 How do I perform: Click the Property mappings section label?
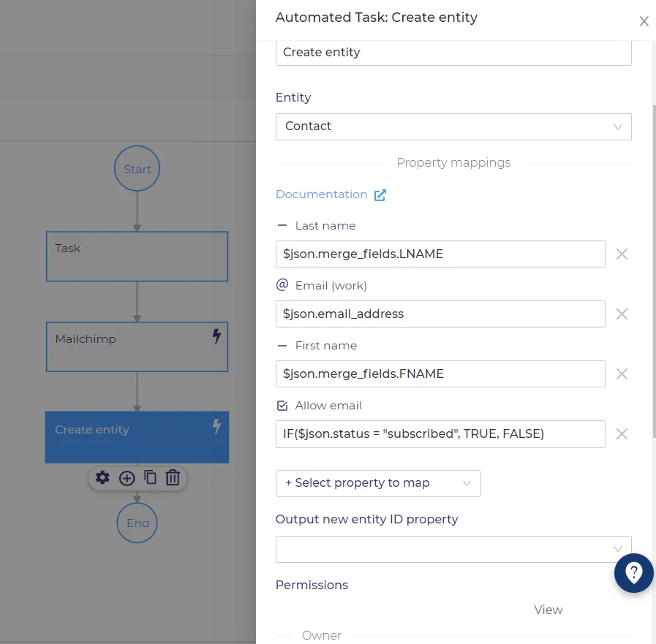point(453,162)
